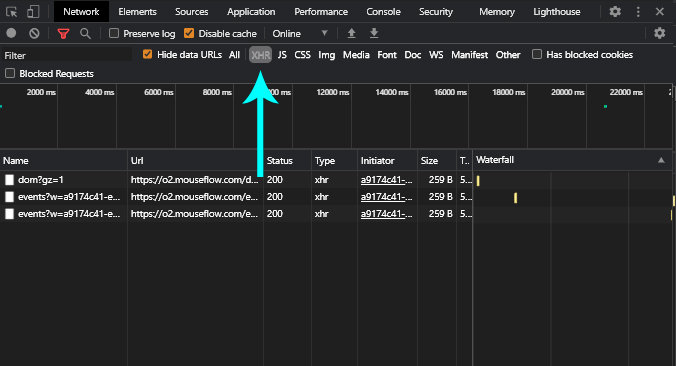
Task: Click into the Filter text field
Action: coord(67,55)
